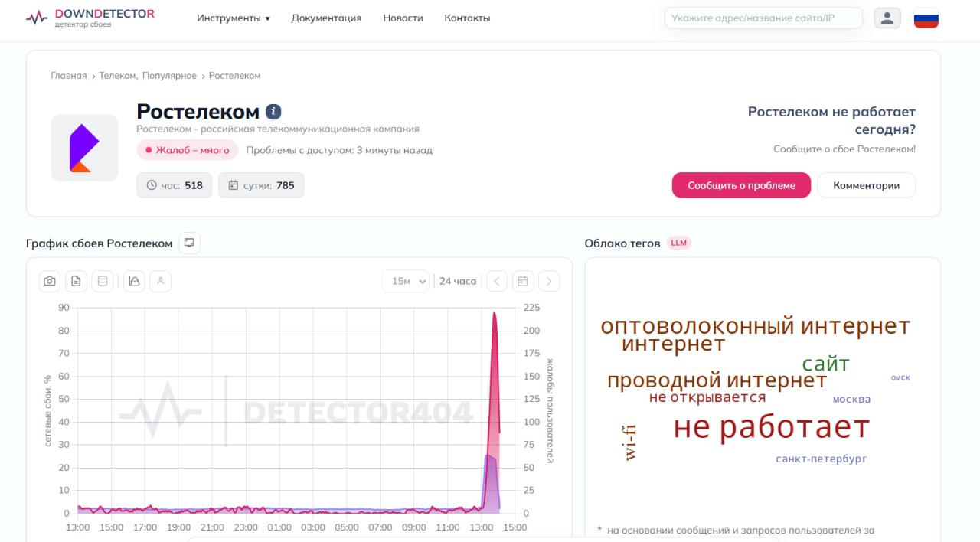This screenshot has width=980, height=542.
Task: Click the database icon in chart toolbar
Action: (103, 282)
